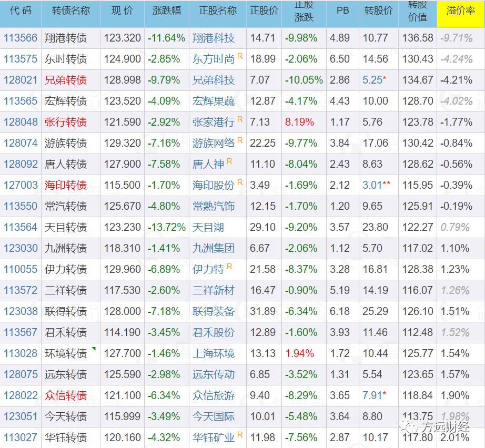Open bond code 128075
The width and height of the screenshot is (485, 448).
21,374
